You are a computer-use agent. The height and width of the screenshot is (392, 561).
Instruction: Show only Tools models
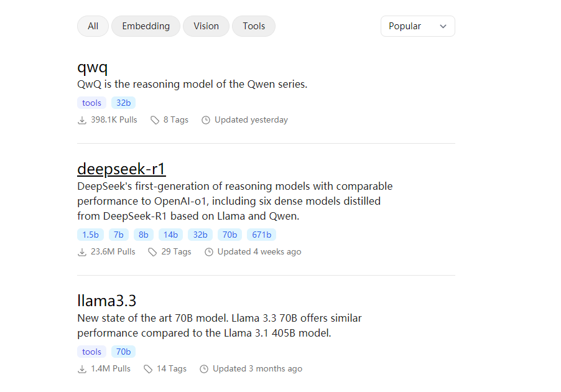point(254,26)
